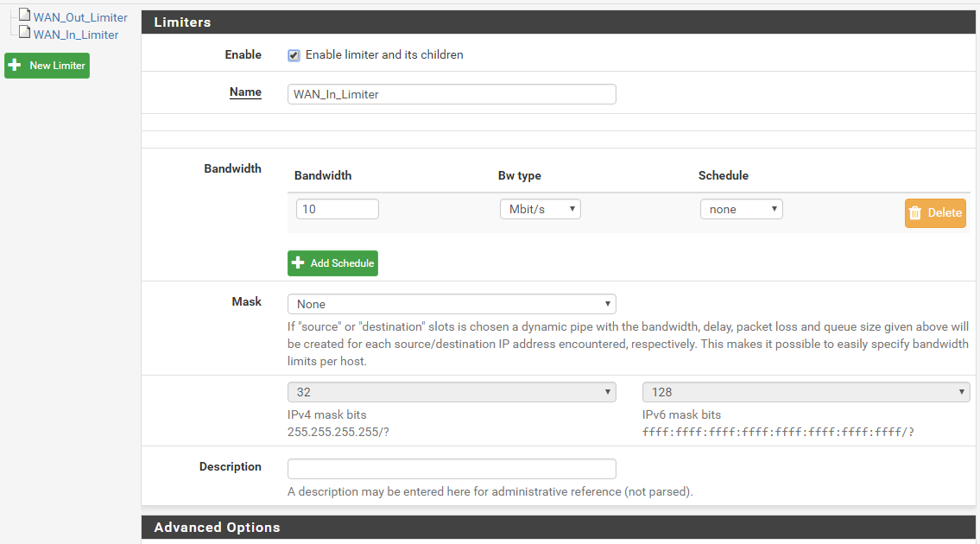Click the WAN_Out_Limiter document icon

coord(25,16)
